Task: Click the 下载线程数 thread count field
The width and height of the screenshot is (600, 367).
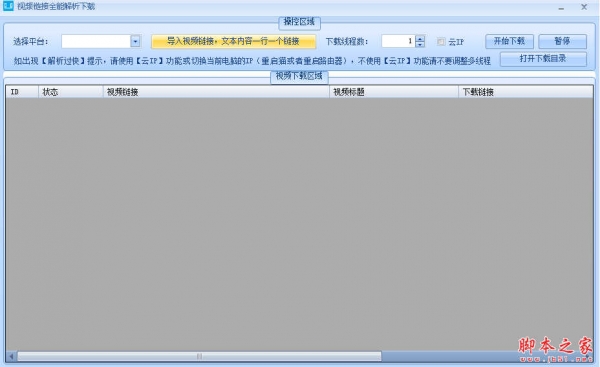Action: tap(398, 41)
